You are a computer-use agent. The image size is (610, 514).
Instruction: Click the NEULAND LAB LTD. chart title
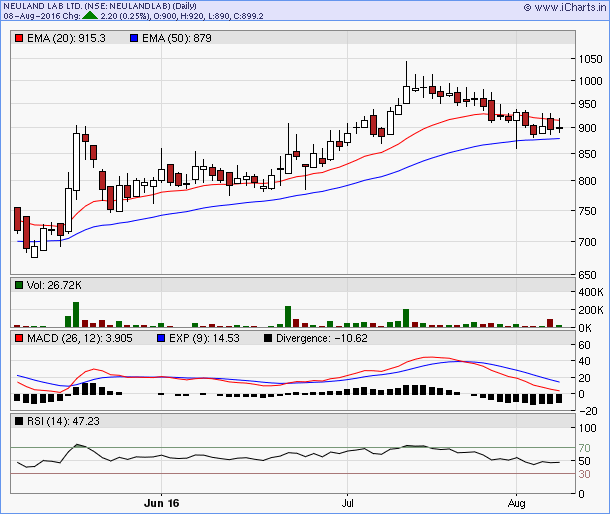coord(100,6)
